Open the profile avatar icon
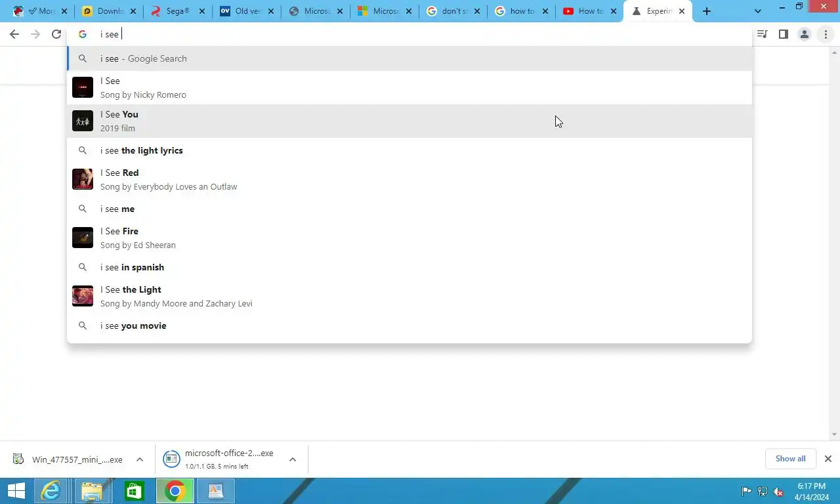Screen dimensions: 840x504 coord(804,34)
